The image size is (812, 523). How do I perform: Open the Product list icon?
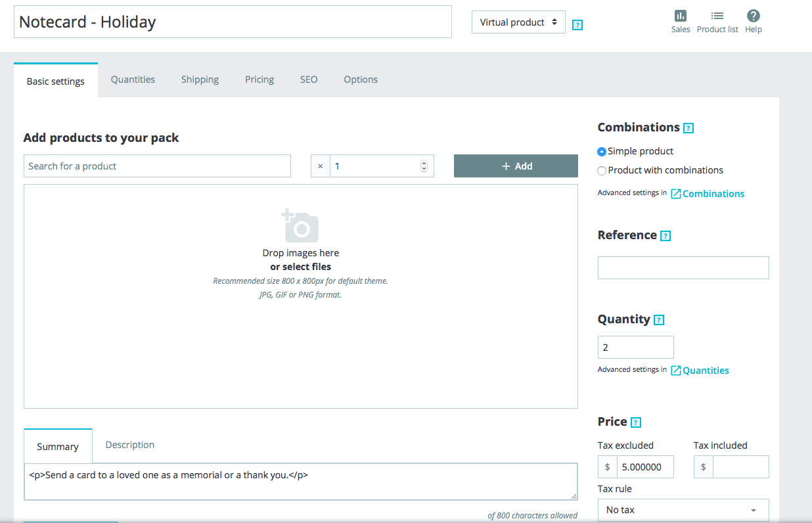(x=717, y=16)
